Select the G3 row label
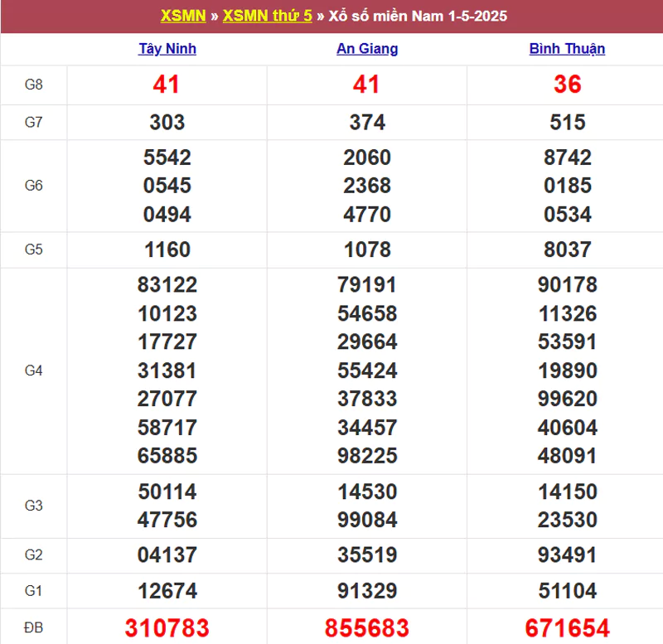 (34, 506)
